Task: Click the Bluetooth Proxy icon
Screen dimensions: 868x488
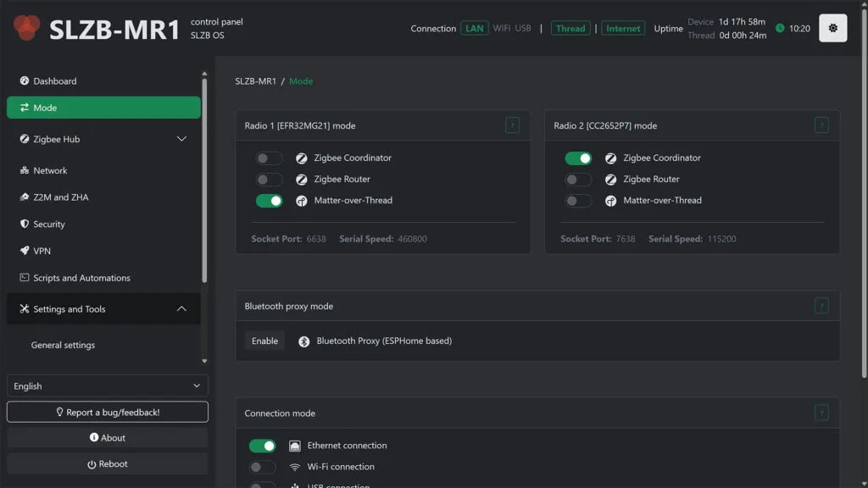Action: pos(304,341)
